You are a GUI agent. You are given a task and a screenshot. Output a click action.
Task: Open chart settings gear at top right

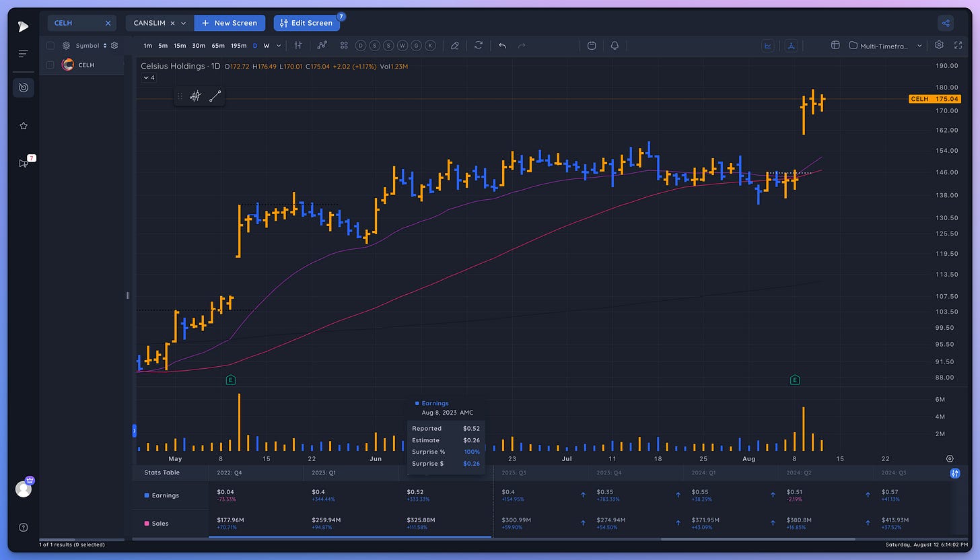[939, 45]
